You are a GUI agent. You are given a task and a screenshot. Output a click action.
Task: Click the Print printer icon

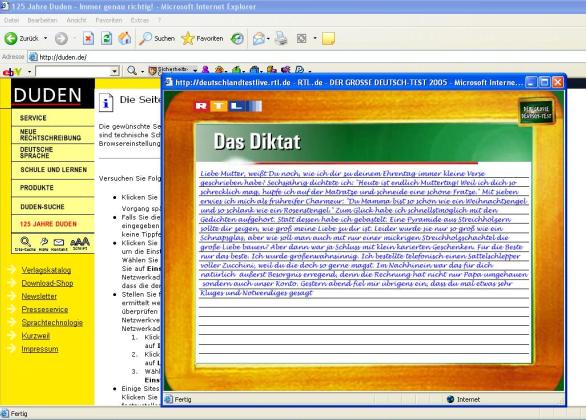(x=281, y=38)
